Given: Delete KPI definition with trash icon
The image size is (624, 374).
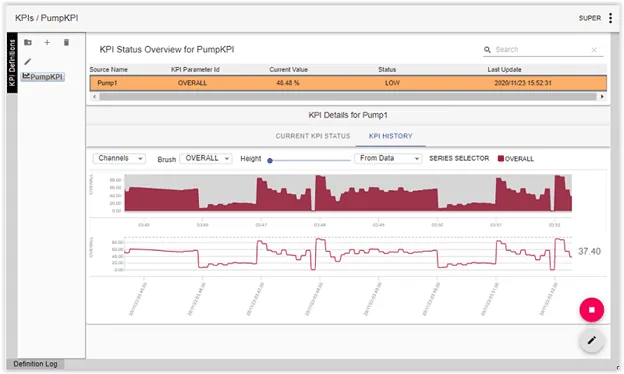Looking at the screenshot, I should (66, 42).
